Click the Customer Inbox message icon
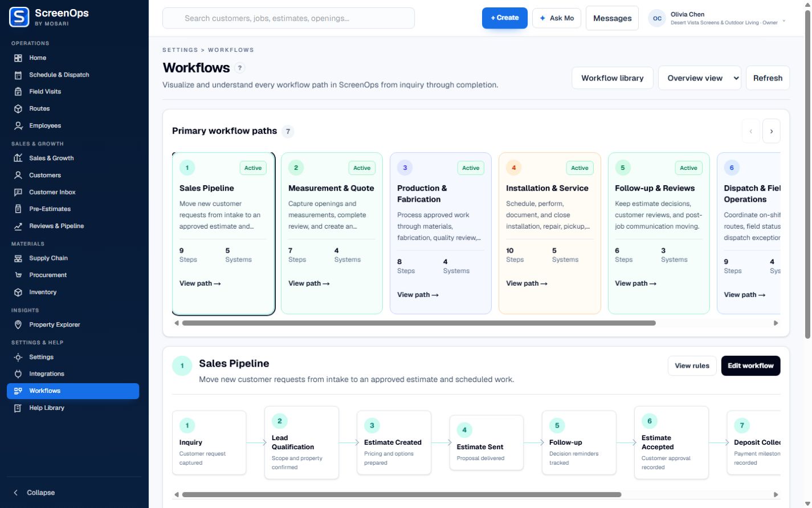Image resolution: width=812 pixels, height=508 pixels. pos(18,193)
